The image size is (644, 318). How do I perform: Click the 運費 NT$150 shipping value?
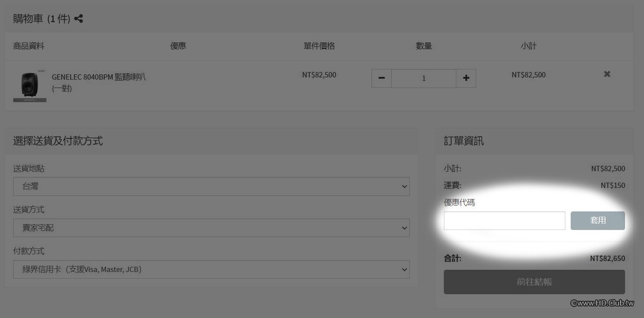pyautogui.click(x=613, y=185)
